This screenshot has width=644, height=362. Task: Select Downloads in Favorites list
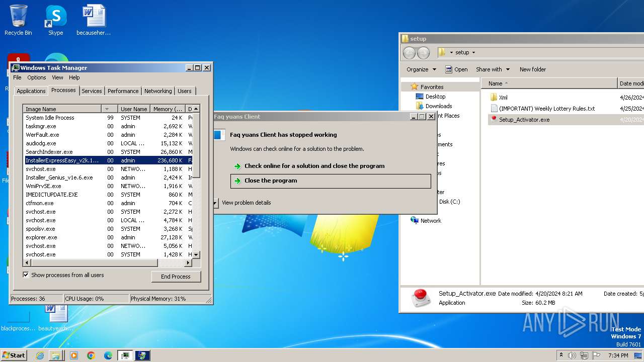click(439, 106)
